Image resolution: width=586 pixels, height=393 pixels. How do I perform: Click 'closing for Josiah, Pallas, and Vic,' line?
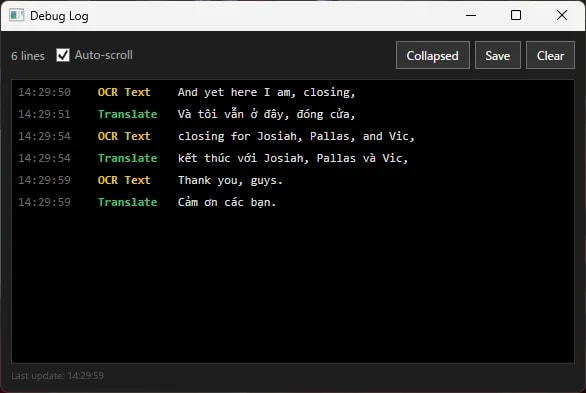tap(296, 136)
